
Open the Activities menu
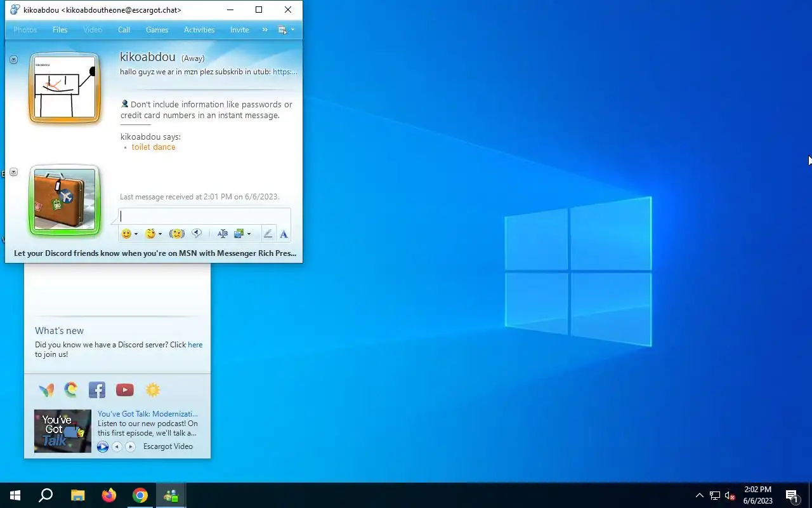click(x=199, y=30)
